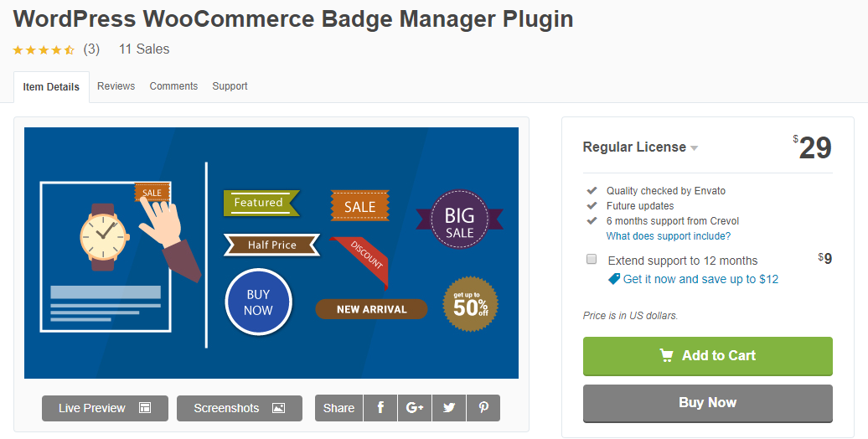The height and width of the screenshot is (439, 868).
Task: View Screenshots button
Action: [x=240, y=408]
